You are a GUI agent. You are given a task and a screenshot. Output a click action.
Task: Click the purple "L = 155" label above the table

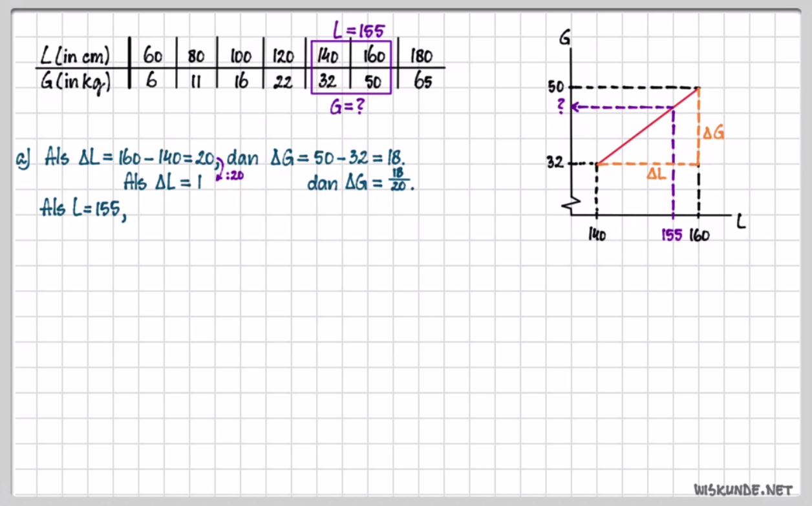(x=359, y=30)
